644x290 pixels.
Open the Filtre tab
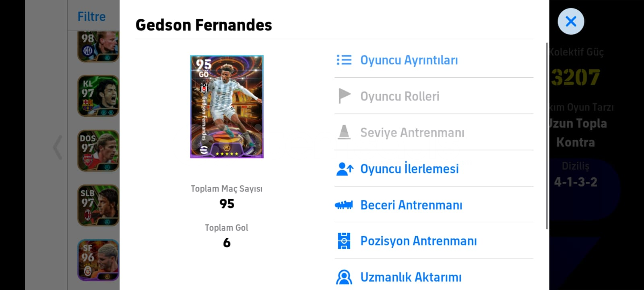click(91, 17)
